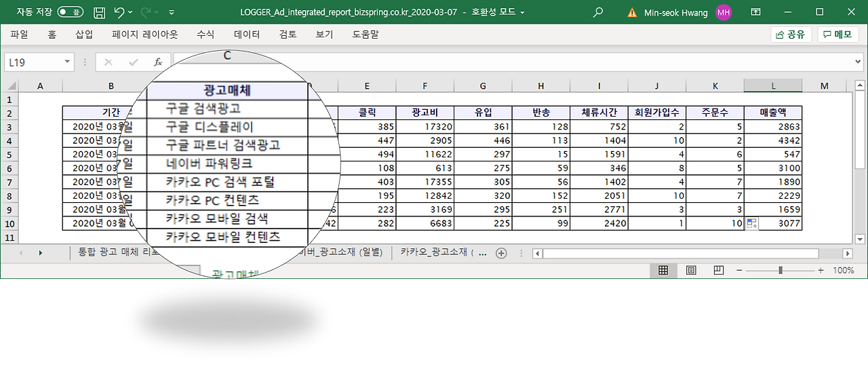868x369 pixels.
Task: Open the 수식 tab
Action: click(x=205, y=34)
